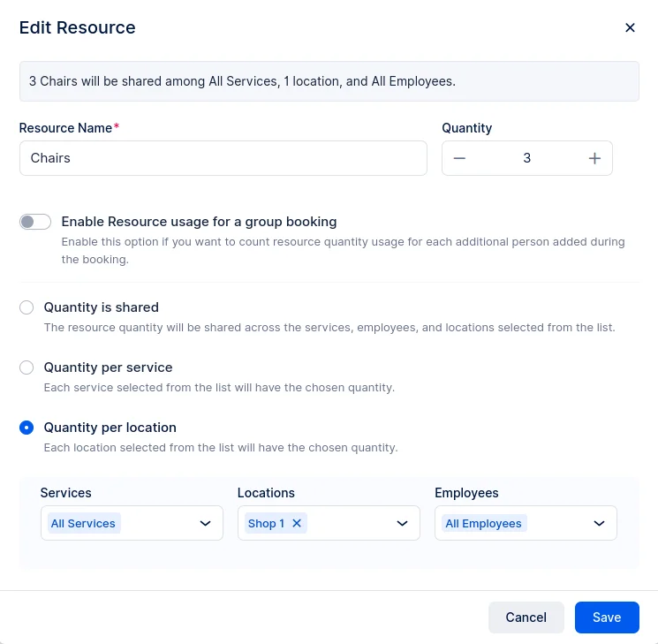This screenshot has width=658, height=644.
Task: Decrease quantity with the minus icon
Action: coord(459,158)
